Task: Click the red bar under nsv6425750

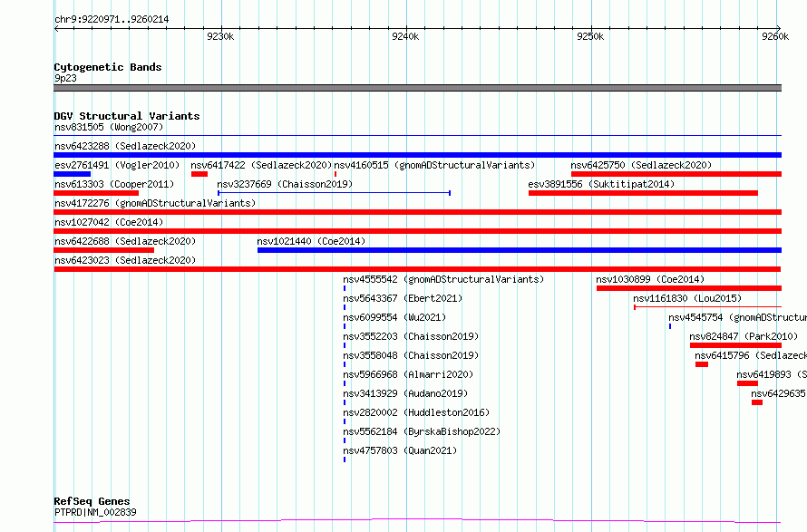Action: point(676,174)
